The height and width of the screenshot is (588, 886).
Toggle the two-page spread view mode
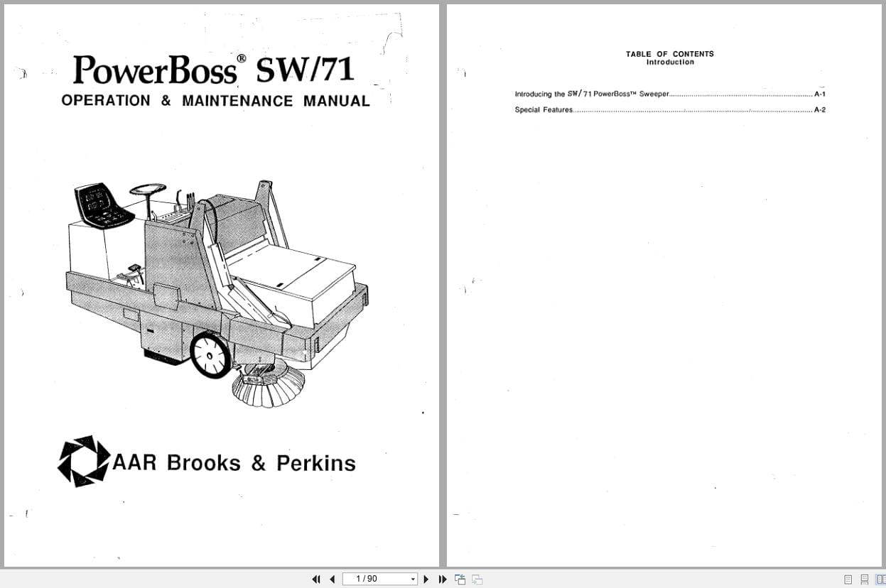pyautogui.click(x=881, y=579)
